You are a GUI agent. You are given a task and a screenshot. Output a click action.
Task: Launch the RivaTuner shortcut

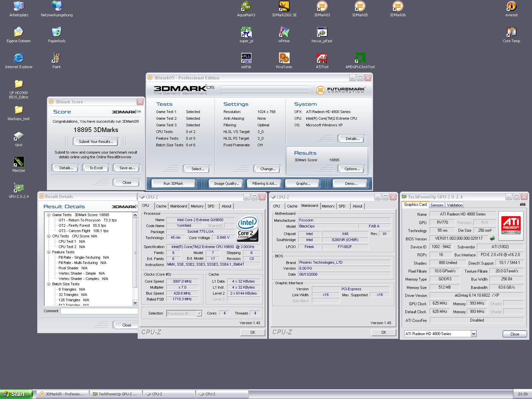point(284,61)
